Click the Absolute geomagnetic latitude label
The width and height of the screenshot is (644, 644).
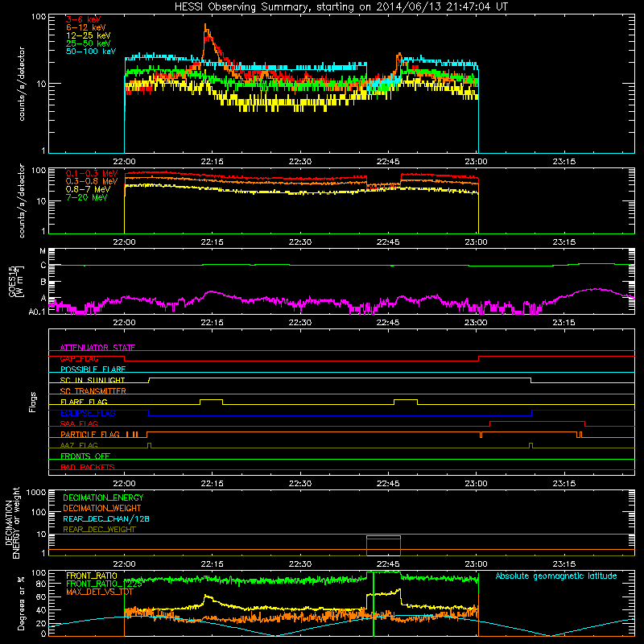coord(556,576)
